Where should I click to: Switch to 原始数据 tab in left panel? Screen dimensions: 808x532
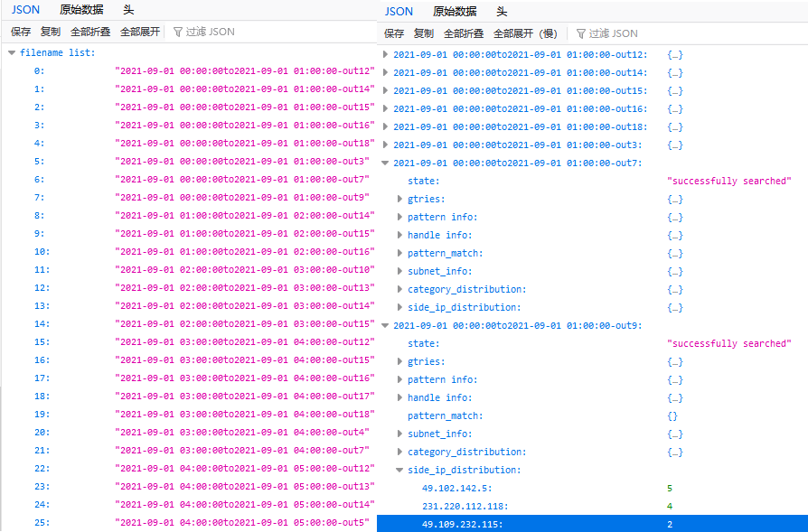tap(80, 10)
